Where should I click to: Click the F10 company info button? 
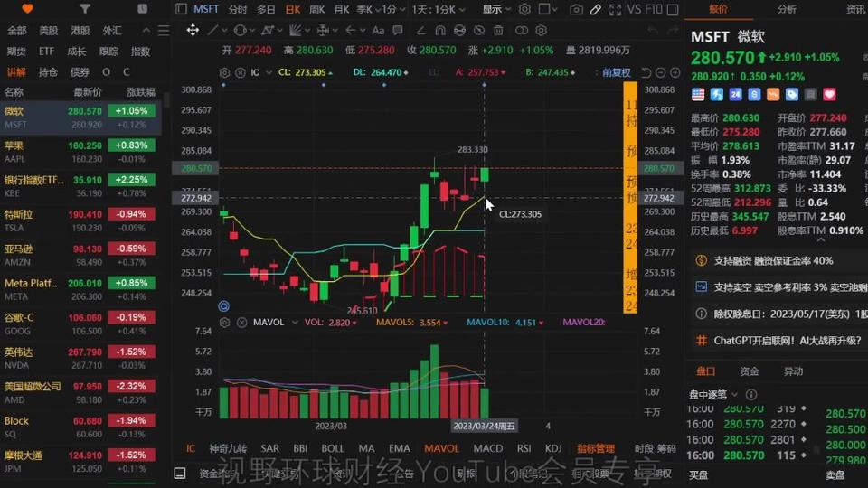pyautogui.click(x=653, y=9)
